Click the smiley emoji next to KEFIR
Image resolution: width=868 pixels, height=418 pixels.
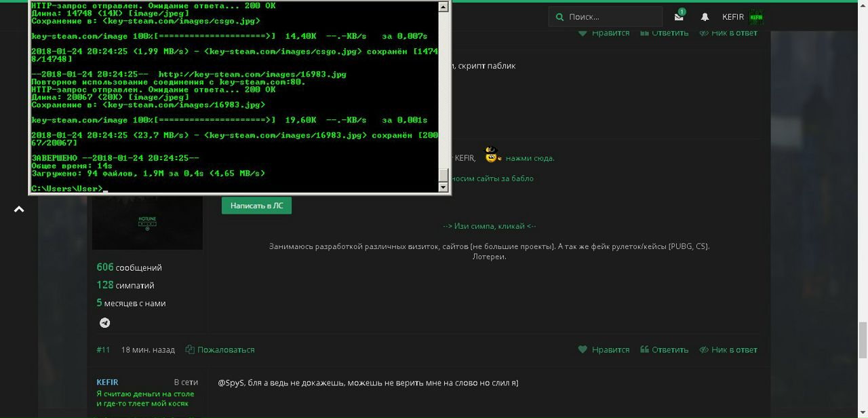pyautogui.click(x=493, y=157)
